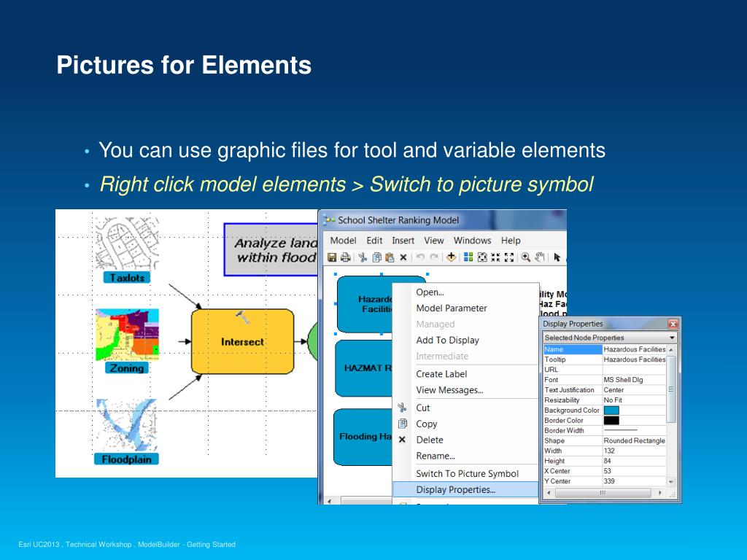This screenshot has height=560, width=747.
Task: Click the Auto Layout icon
Action: [x=468, y=257]
